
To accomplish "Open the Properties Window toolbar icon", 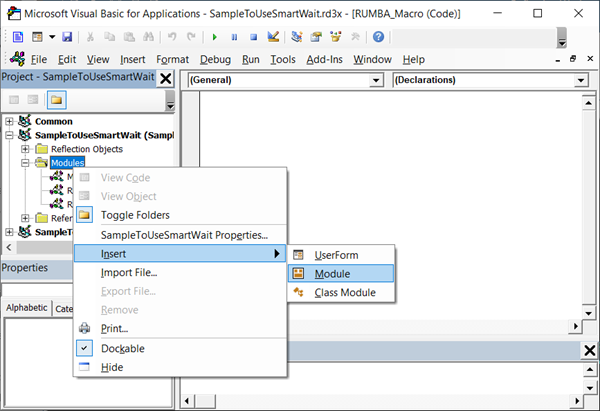I will pos(316,37).
